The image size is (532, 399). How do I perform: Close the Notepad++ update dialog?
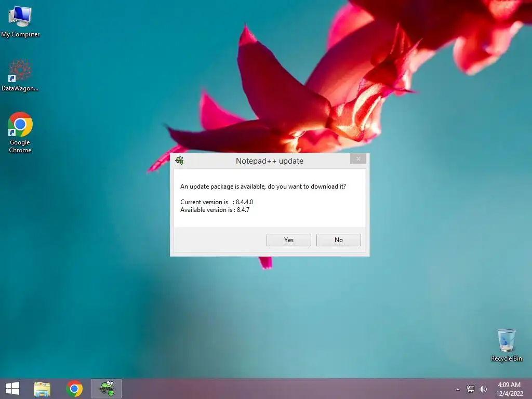click(x=358, y=158)
